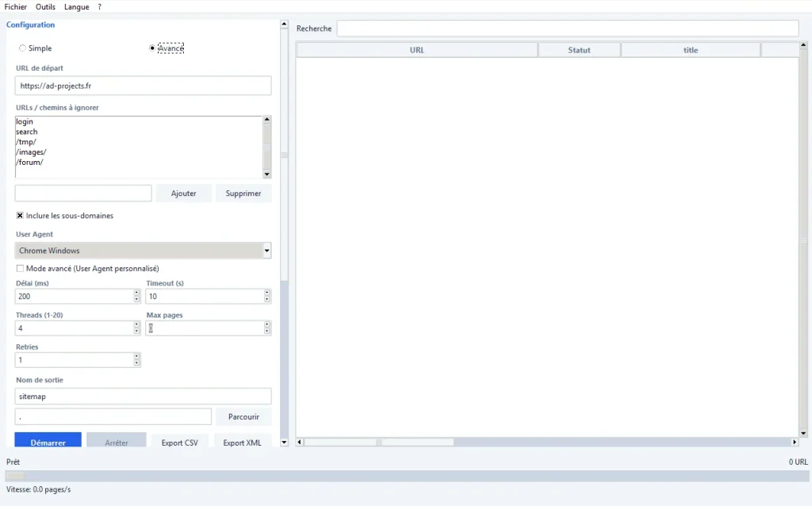This screenshot has height=506, width=812.
Task: Click the Arrêter button
Action: [x=117, y=440]
